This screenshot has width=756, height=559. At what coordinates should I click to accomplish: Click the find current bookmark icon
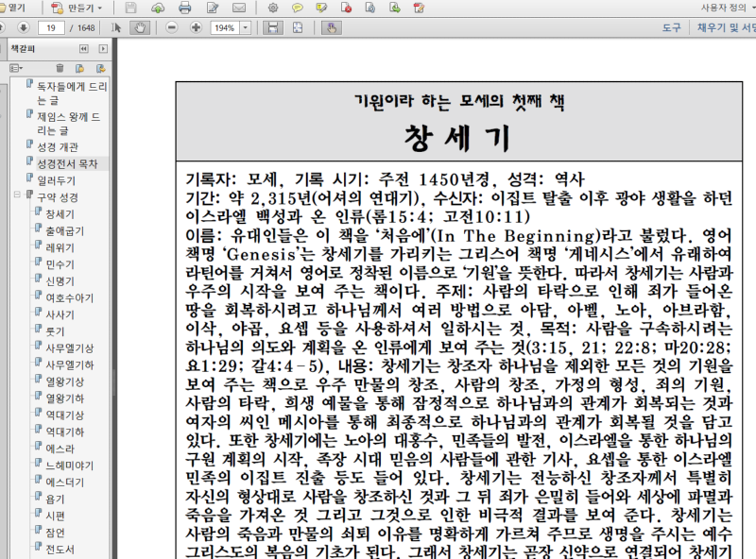(x=100, y=68)
